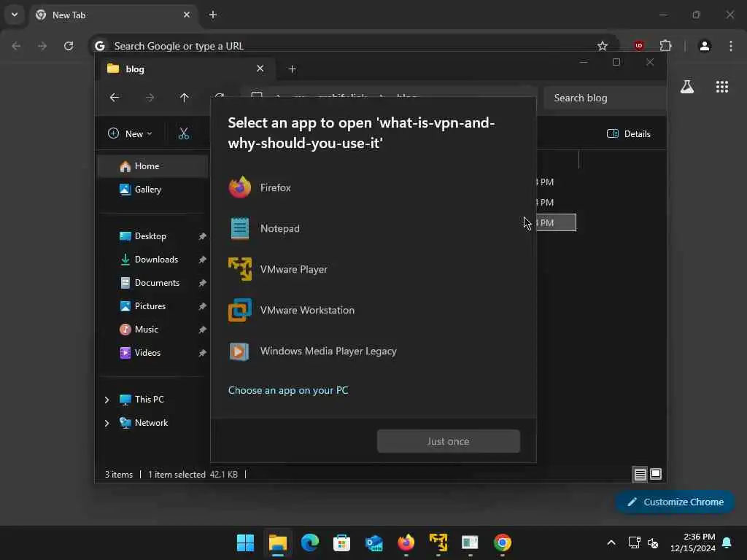Select This PC in the sidebar
Image resolution: width=747 pixels, height=560 pixels.
(149, 400)
